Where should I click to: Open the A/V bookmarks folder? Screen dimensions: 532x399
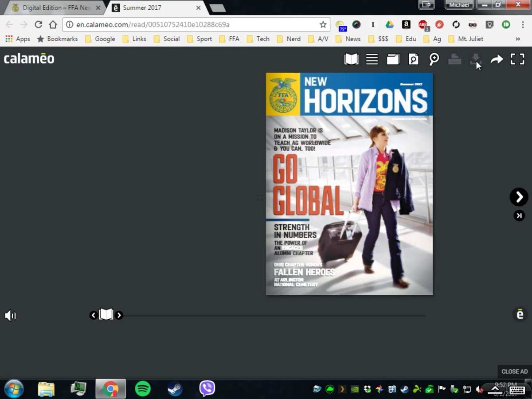(318, 39)
